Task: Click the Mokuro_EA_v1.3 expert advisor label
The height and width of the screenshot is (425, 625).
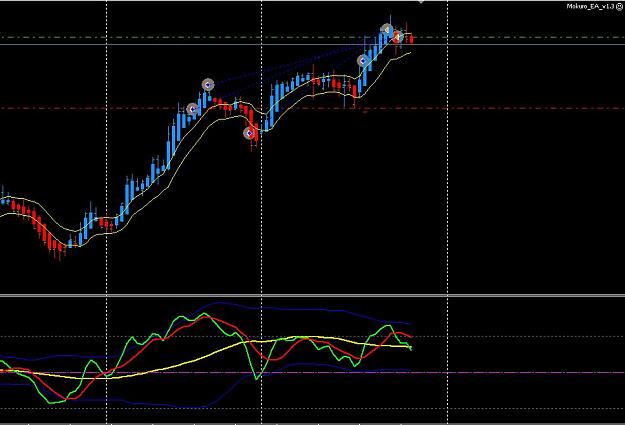Action: point(590,6)
